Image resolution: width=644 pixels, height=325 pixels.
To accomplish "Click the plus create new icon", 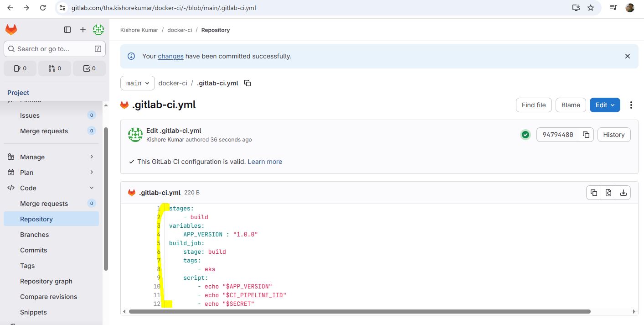I will [x=83, y=30].
